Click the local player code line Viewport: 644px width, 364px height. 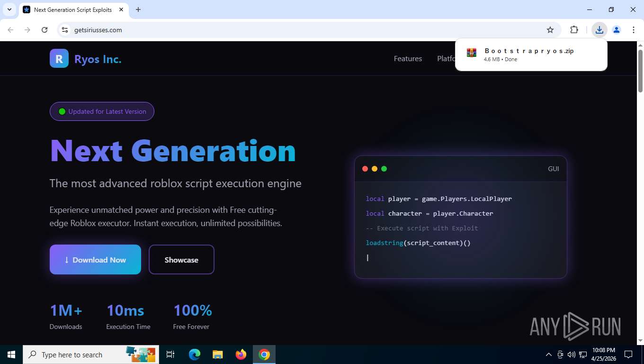(438, 199)
